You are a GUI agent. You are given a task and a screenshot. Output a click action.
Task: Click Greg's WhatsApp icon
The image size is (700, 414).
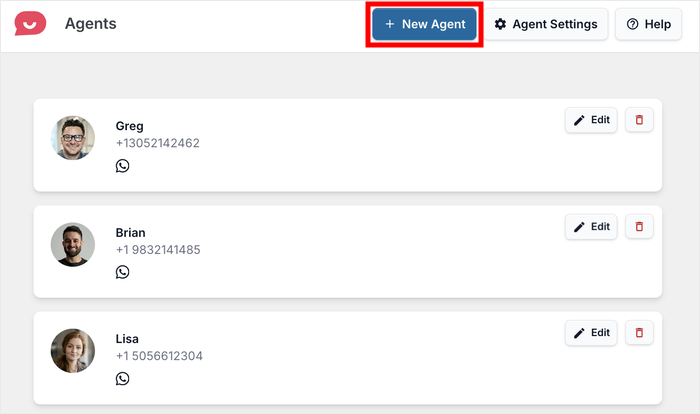[x=122, y=165]
